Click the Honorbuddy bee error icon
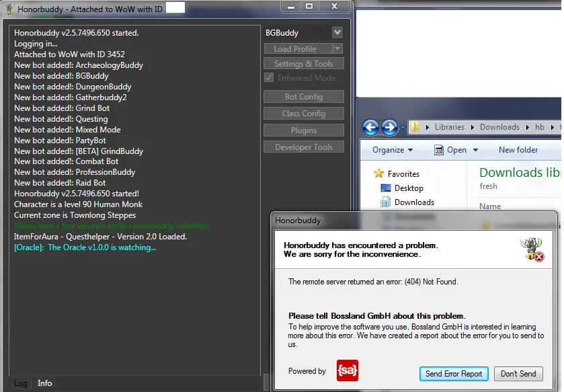564x392 pixels. (x=532, y=249)
